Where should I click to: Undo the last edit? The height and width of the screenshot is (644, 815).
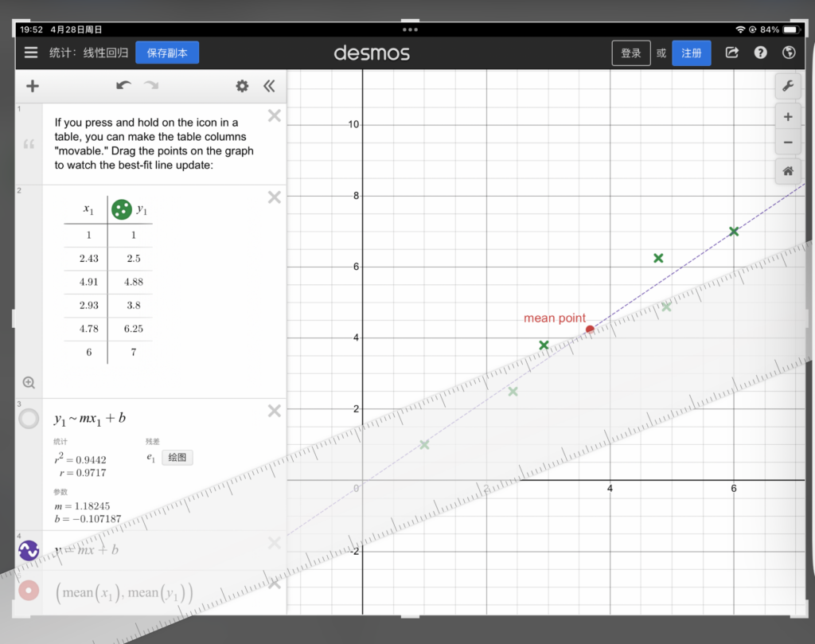pos(123,86)
